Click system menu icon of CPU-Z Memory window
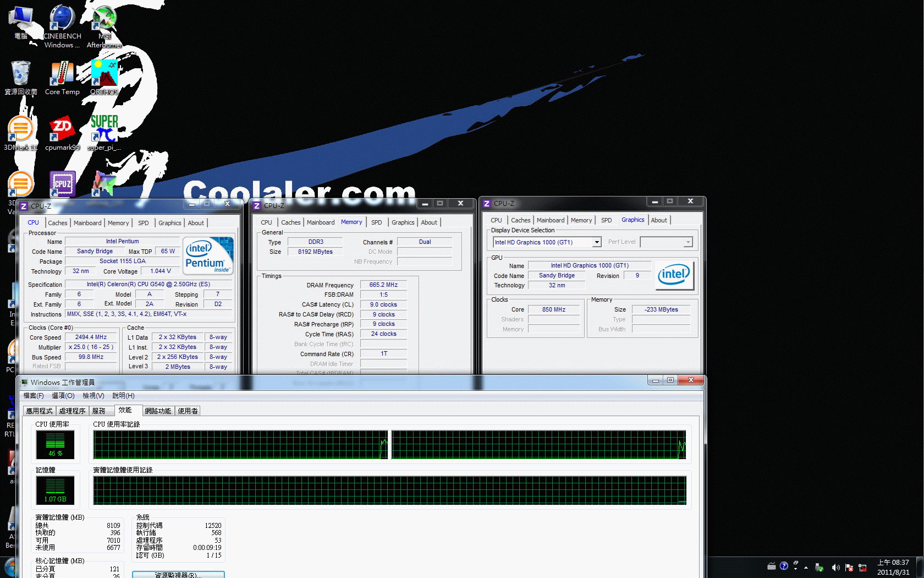 tap(257, 205)
